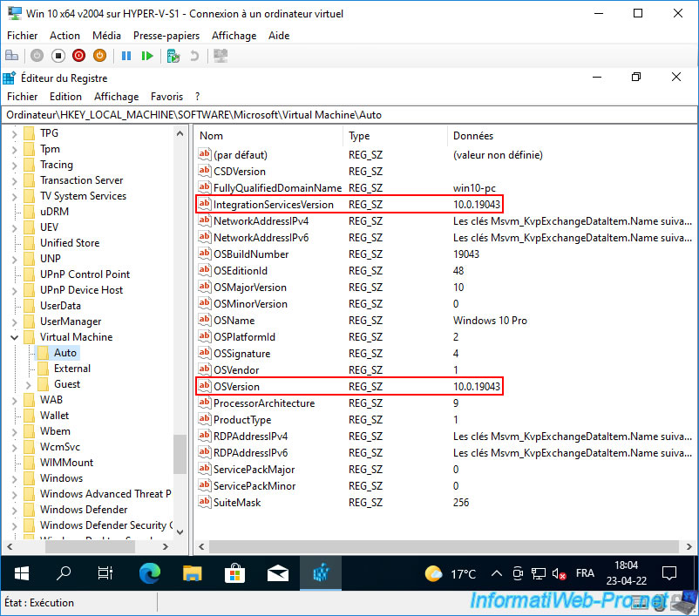Launch Microsoft Edge from taskbar
Viewport: 699px width, 616px height.
[149, 573]
